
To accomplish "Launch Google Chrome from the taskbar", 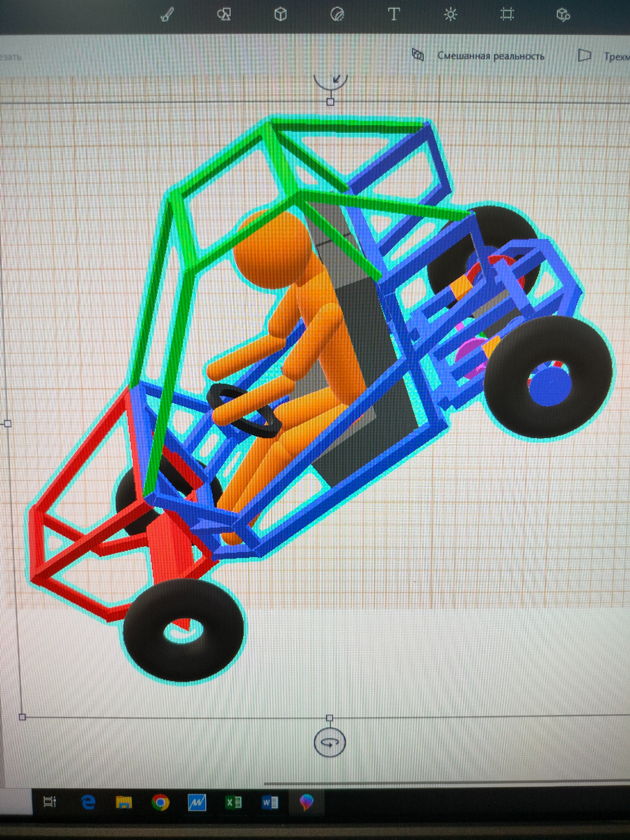I will pyautogui.click(x=160, y=802).
